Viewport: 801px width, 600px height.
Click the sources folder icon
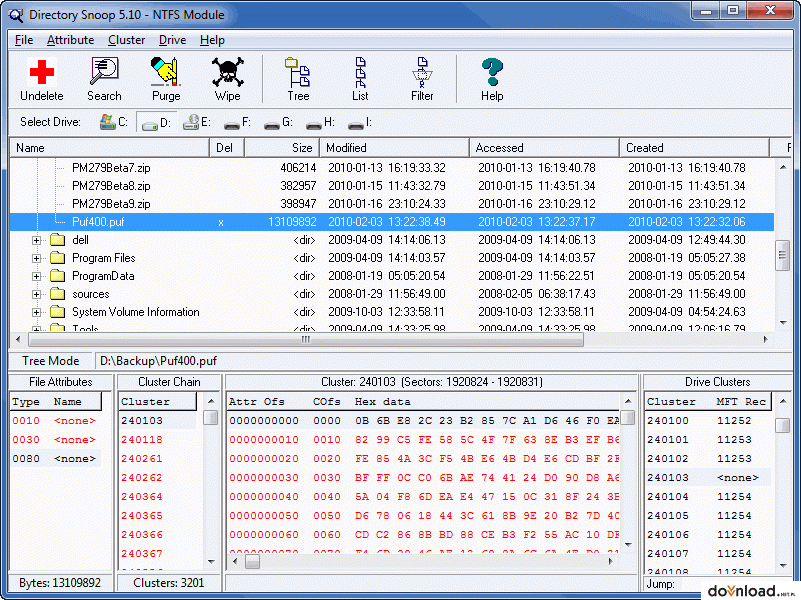click(x=58, y=294)
